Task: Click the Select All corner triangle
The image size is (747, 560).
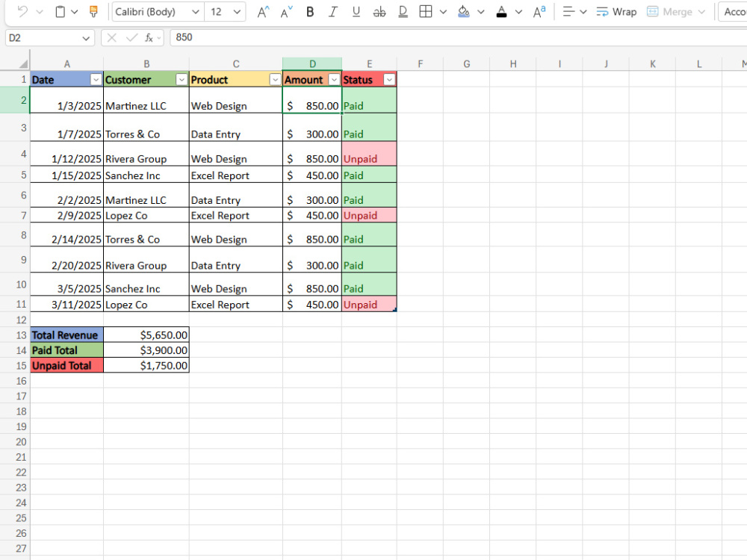Action: (x=23, y=63)
